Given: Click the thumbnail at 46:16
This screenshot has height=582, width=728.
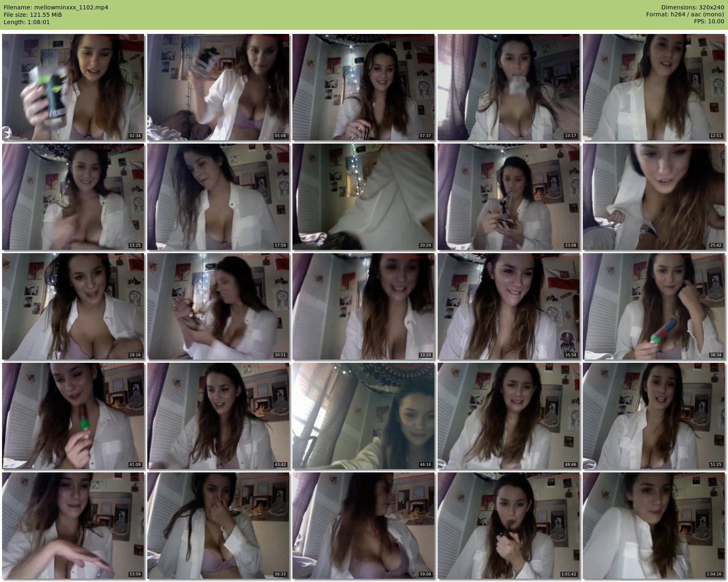Looking at the screenshot, I should click(x=363, y=416).
